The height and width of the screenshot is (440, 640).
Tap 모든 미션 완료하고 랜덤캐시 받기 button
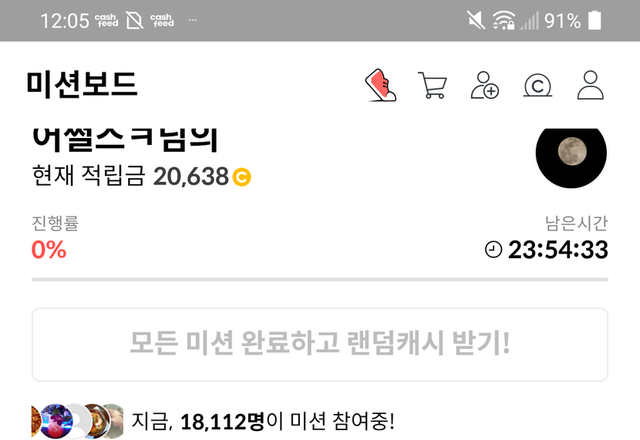click(320, 344)
